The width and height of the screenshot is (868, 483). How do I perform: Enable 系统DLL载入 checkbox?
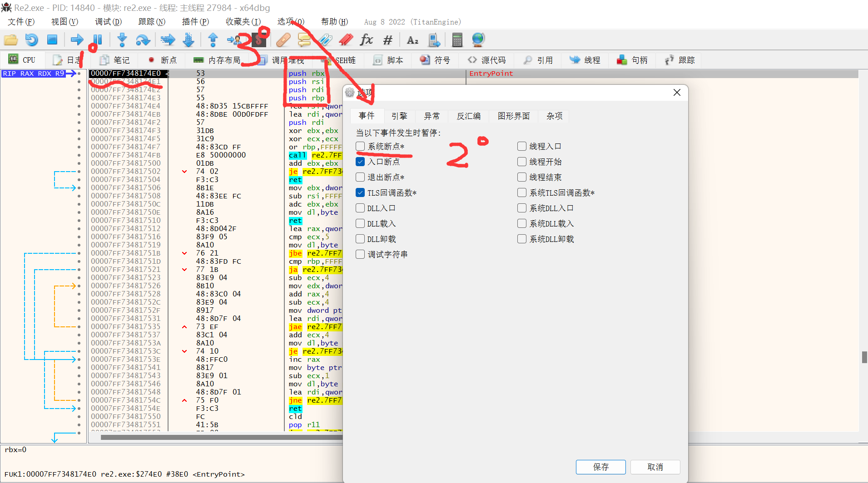pyautogui.click(x=522, y=223)
